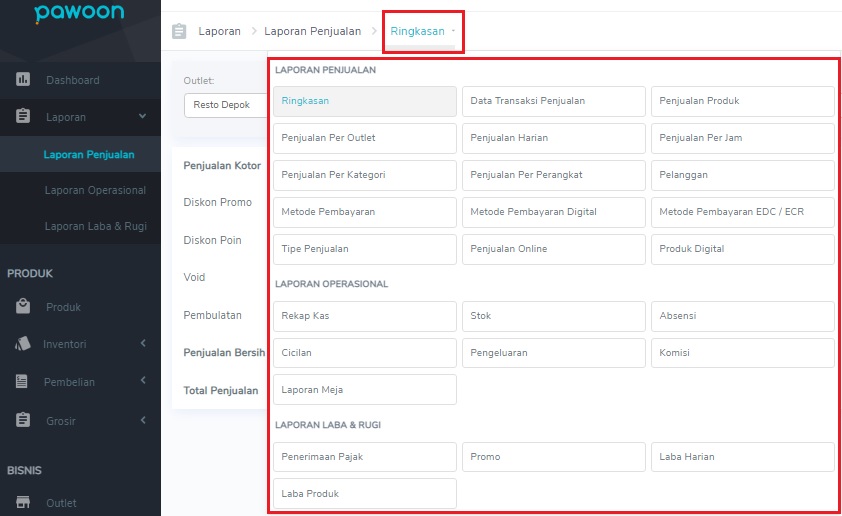Click the Grosir clipboard icon
This screenshot has width=842, height=516.
tap(23, 420)
